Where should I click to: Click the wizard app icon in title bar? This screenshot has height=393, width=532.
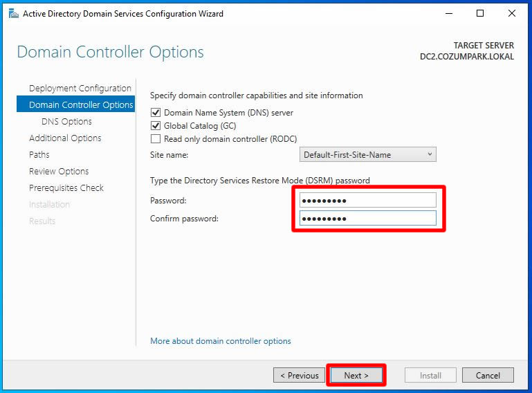(x=13, y=14)
